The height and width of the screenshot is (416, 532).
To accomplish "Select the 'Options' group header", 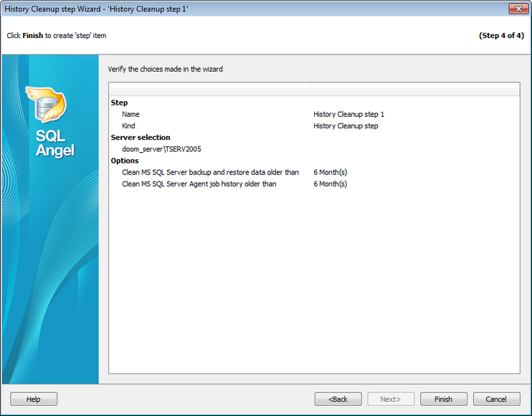I will click(125, 161).
